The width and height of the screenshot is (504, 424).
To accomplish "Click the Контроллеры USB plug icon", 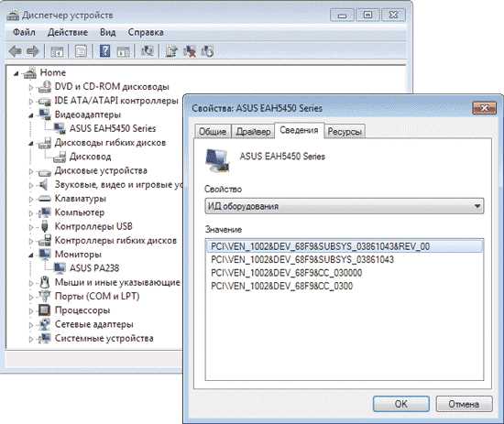I will [x=45, y=226].
